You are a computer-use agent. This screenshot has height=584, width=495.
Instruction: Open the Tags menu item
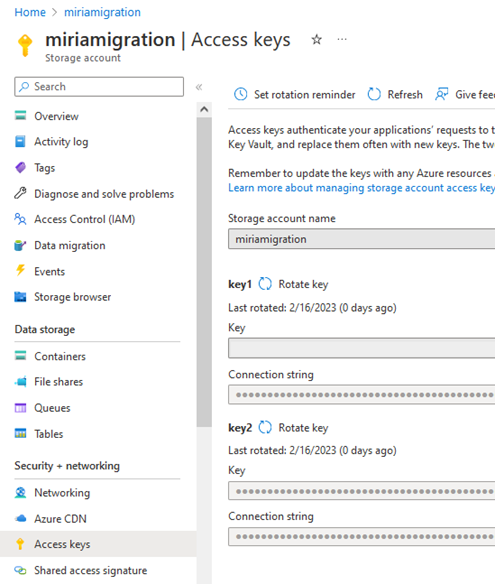pos(45,168)
